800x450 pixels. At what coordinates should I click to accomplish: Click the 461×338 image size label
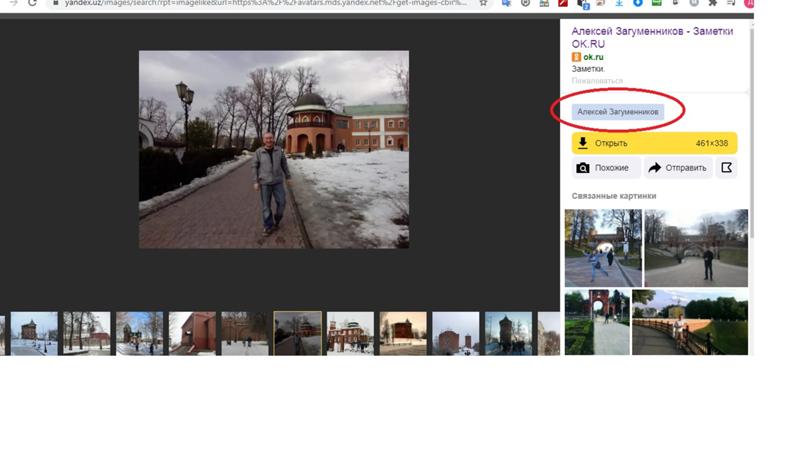[x=712, y=143]
